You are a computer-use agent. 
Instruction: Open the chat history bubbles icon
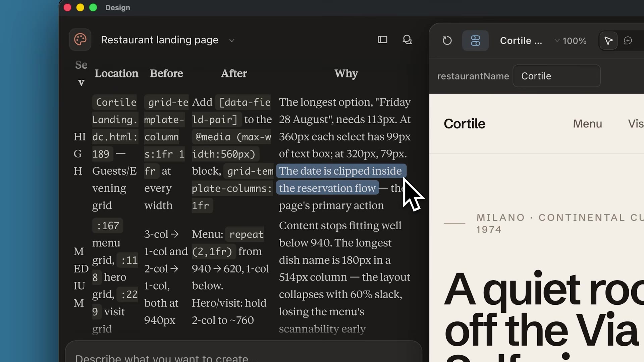(407, 40)
